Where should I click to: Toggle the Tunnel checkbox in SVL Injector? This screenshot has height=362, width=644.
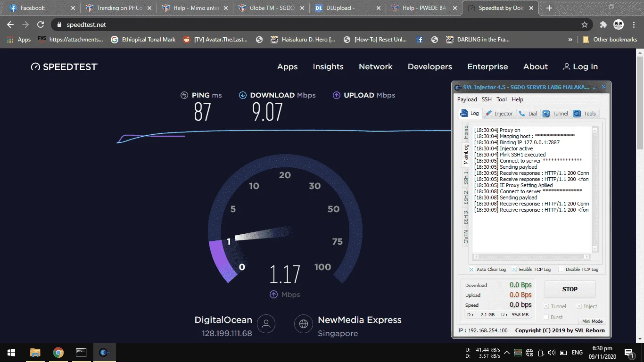coord(546,306)
